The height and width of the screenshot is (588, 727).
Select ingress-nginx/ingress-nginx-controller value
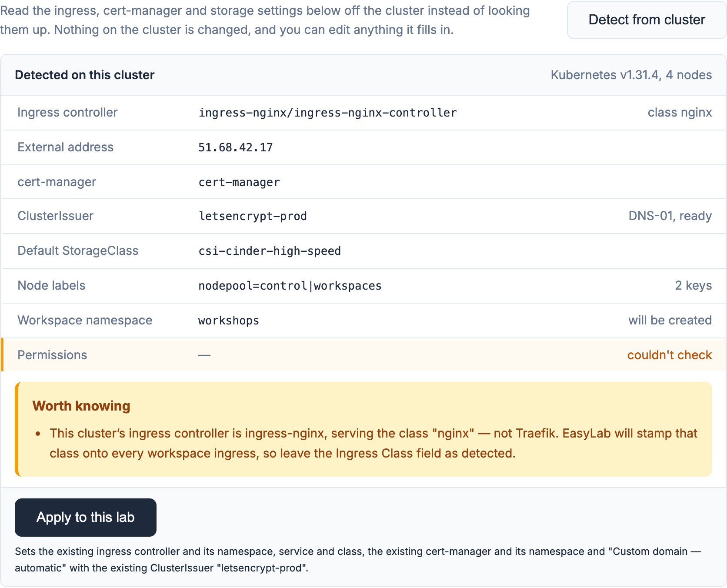click(327, 113)
